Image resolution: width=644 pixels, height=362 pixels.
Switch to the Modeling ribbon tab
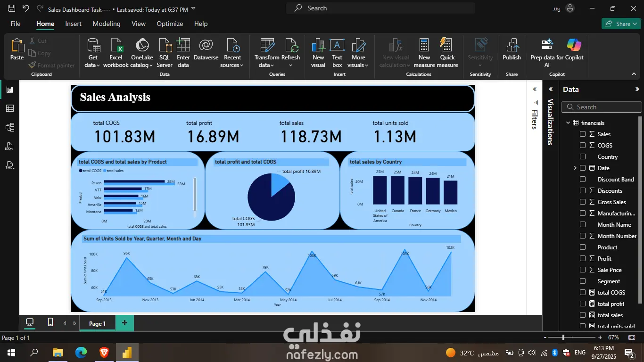(107, 24)
